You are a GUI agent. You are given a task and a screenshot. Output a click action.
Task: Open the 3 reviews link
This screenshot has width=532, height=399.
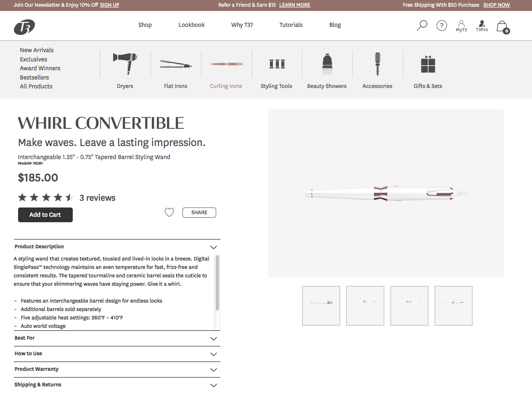[x=98, y=198]
